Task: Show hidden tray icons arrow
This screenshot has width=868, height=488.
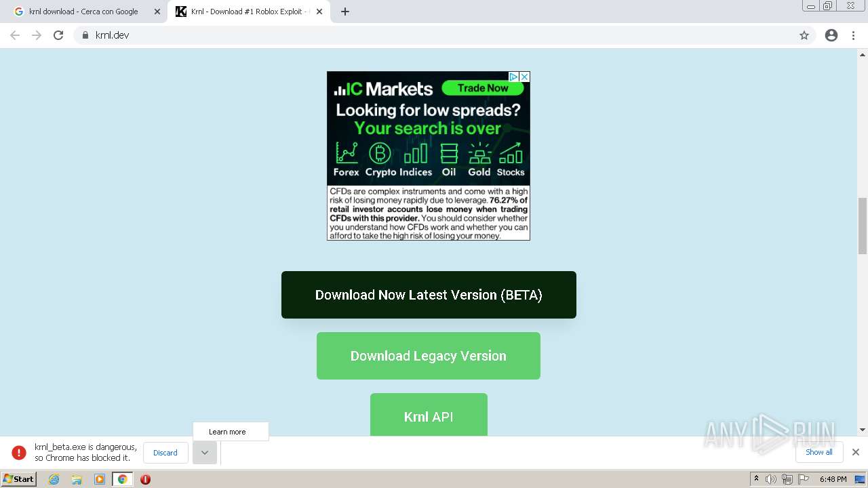Action: pos(757,479)
